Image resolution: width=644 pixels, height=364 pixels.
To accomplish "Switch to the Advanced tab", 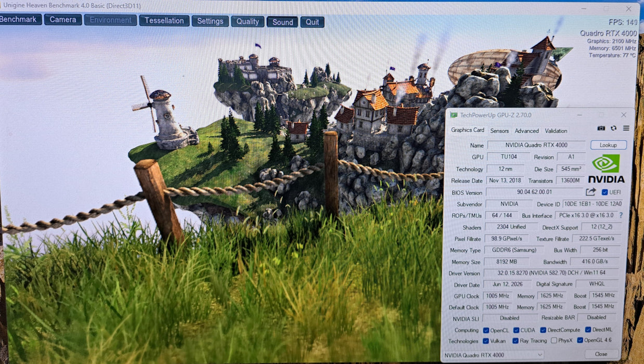I will click(x=527, y=131).
